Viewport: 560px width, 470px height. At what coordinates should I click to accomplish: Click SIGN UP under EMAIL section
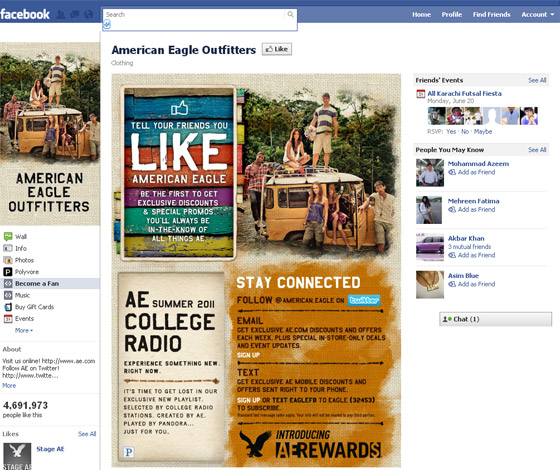click(248, 355)
